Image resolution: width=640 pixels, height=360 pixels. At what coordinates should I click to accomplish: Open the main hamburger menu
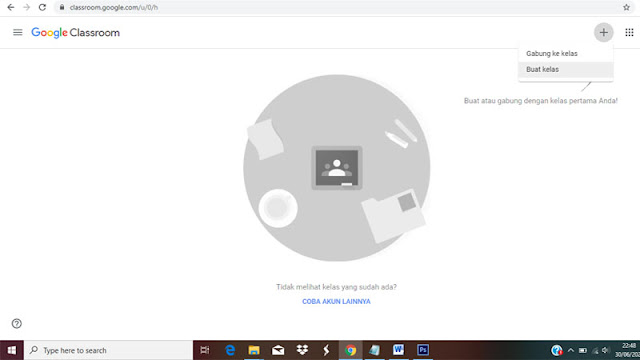click(x=18, y=32)
